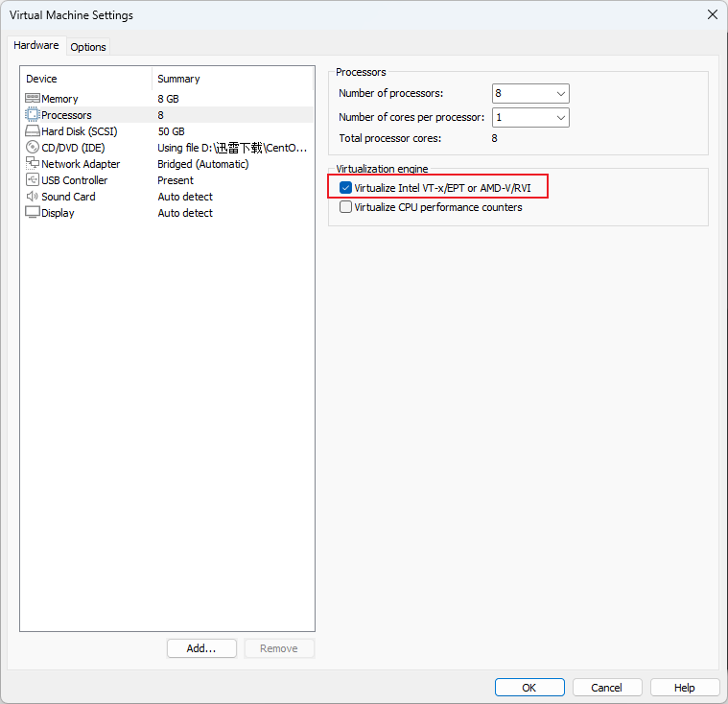Click the Sound Card speaker icon
728x704 pixels.
[x=33, y=196]
